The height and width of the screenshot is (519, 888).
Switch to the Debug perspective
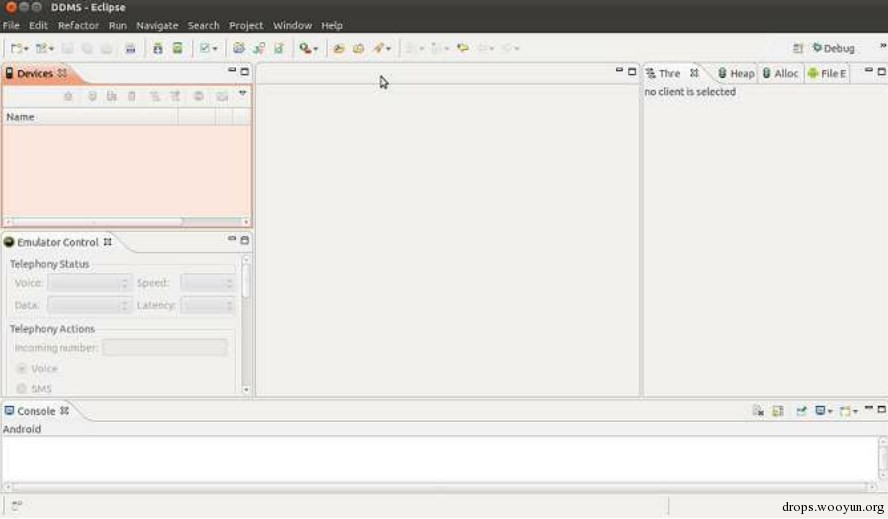click(x=834, y=49)
